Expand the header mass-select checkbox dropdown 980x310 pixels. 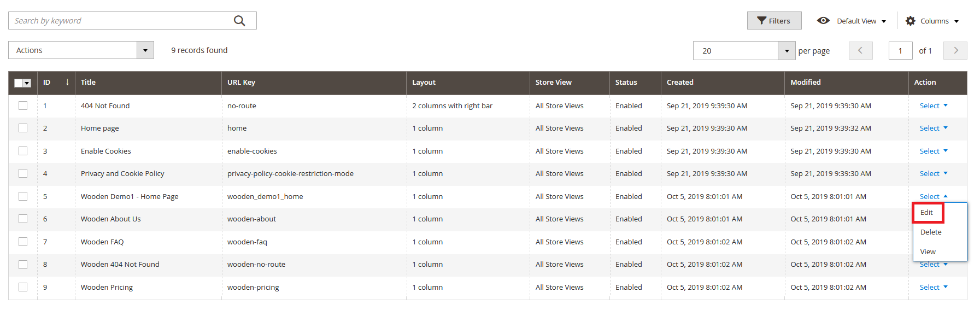[27, 83]
